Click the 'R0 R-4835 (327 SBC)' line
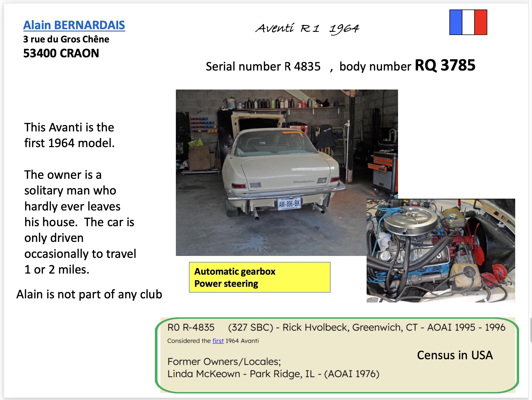The height and width of the screenshot is (400, 532). 336,327
